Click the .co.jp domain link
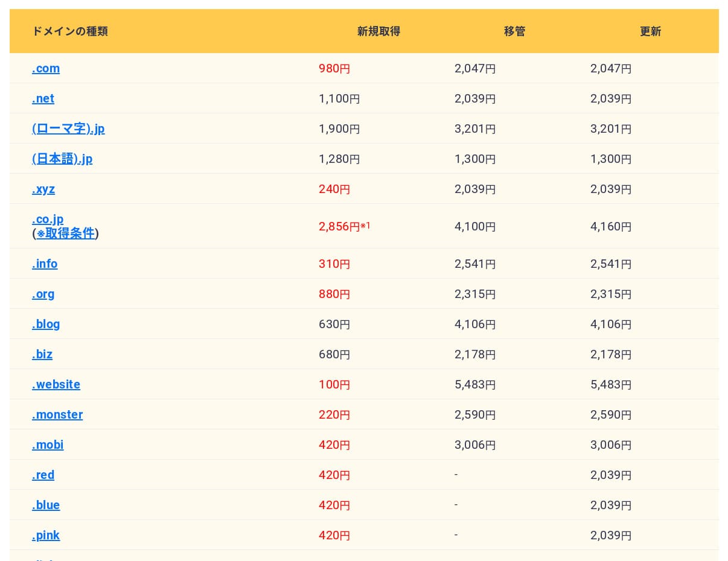This screenshot has height=561, width=728. pyautogui.click(x=48, y=219)
